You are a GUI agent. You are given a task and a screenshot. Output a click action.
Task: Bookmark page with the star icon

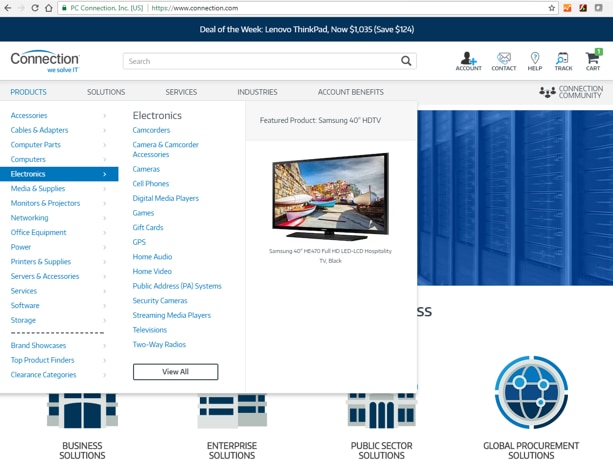point(551,8)
